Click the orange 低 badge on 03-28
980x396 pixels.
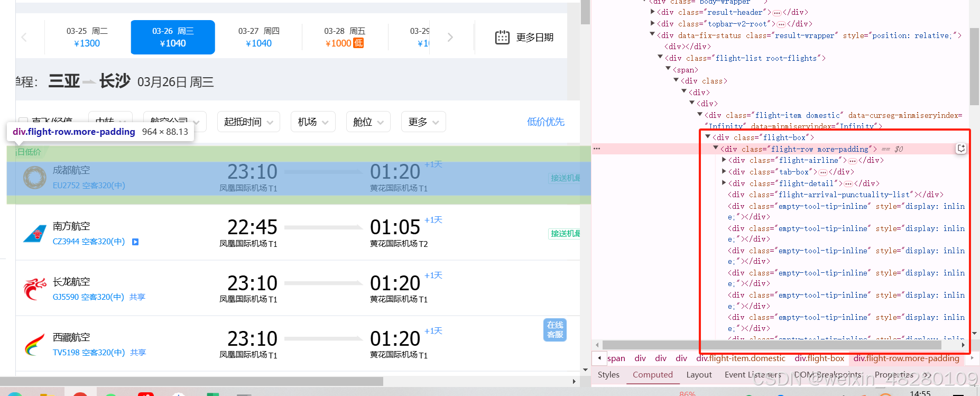358,43
